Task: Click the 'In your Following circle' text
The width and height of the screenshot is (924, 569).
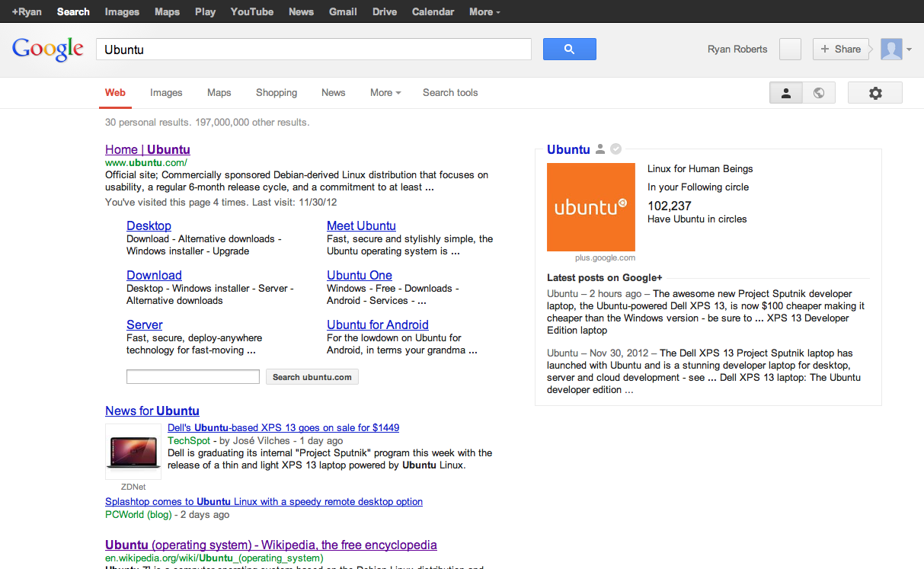Action: point(698,187)
